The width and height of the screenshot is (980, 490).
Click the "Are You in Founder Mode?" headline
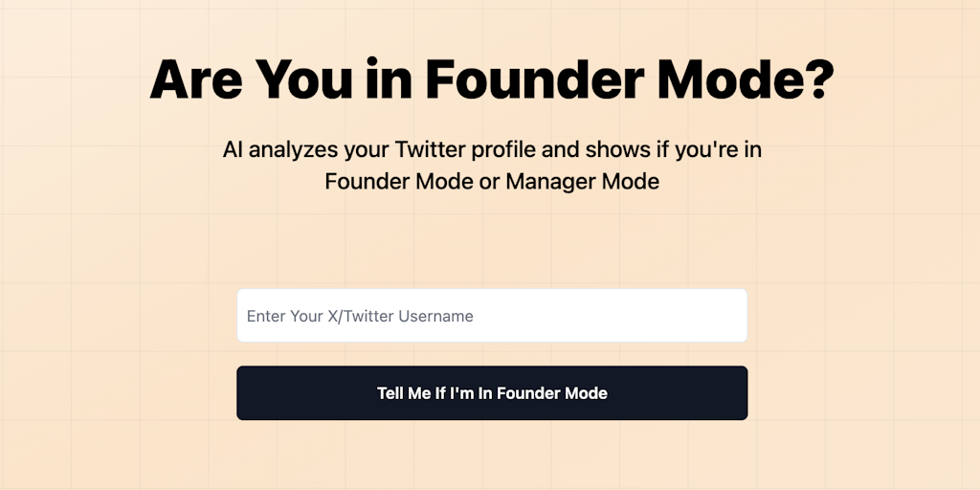[492, 79]
